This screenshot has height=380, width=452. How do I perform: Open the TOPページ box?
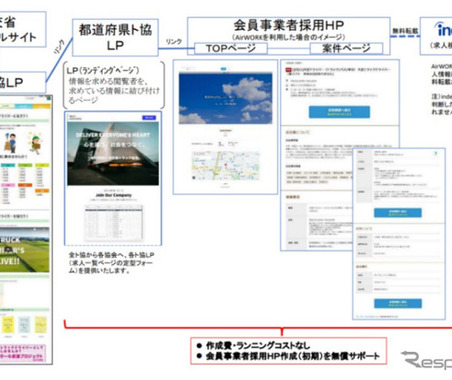231,48
